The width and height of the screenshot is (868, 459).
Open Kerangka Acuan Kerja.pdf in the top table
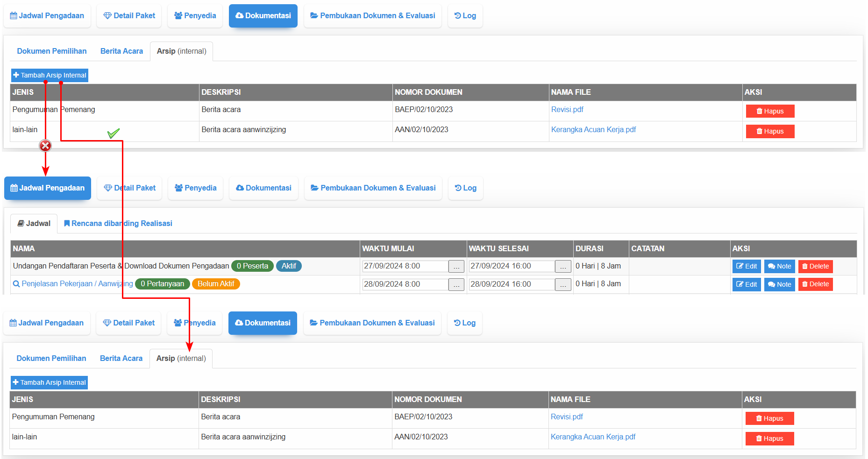(x=593, y=130)
